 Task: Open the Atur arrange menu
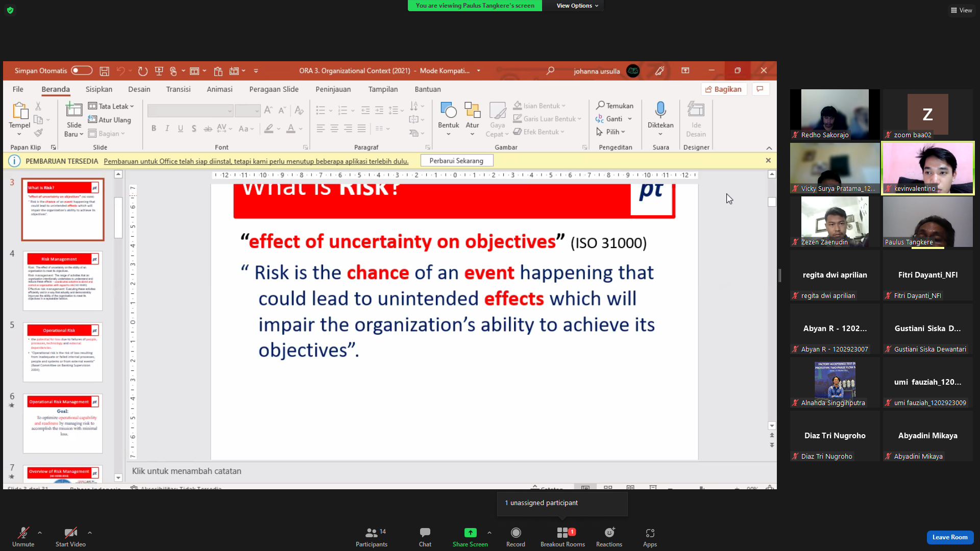[x=472, y=119]
